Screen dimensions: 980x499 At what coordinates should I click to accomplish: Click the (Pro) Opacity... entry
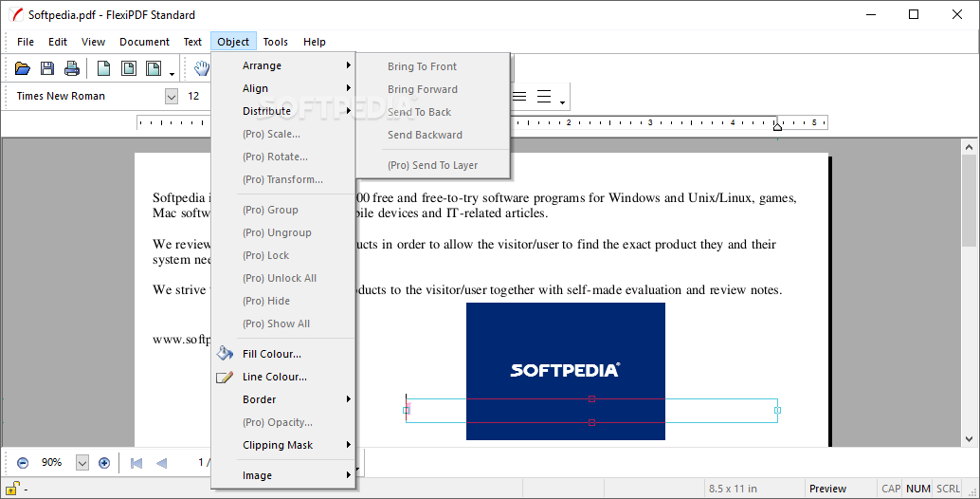[283, 422]
